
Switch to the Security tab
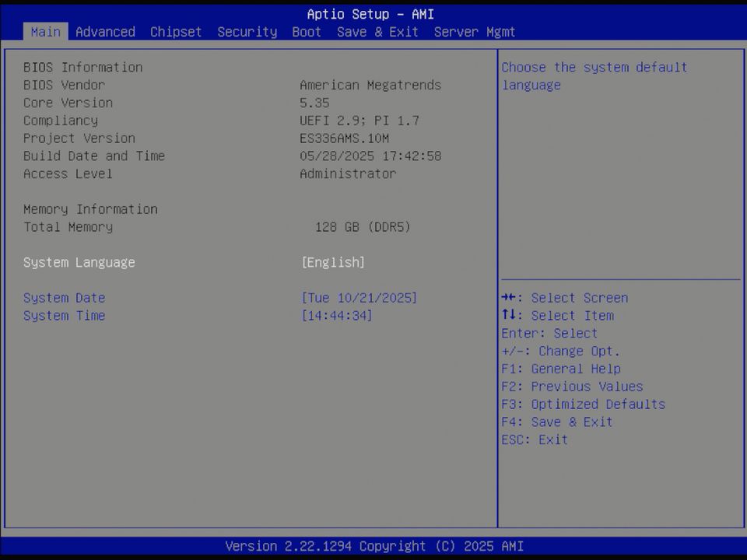(247, 32)
